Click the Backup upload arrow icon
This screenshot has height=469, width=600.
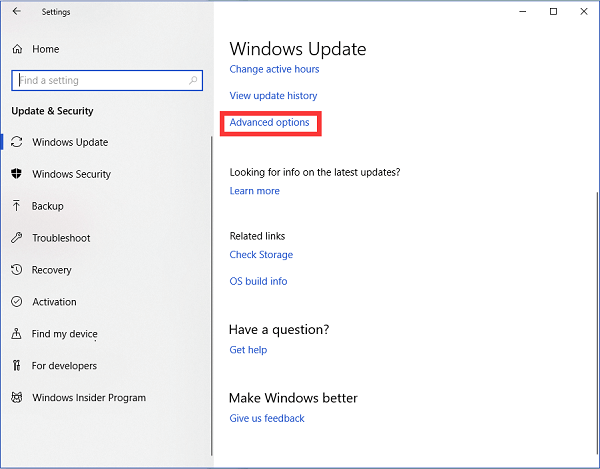tap(16, 206)
